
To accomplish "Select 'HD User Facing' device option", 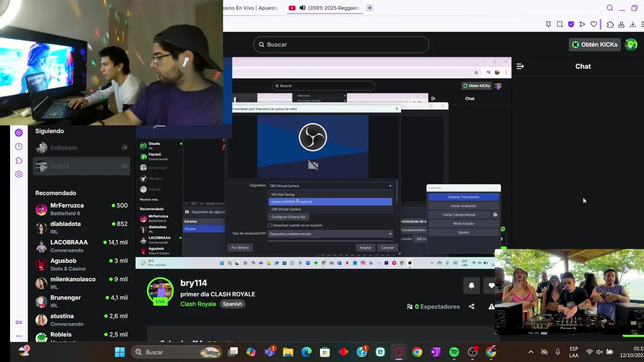I will coord(330,195).
